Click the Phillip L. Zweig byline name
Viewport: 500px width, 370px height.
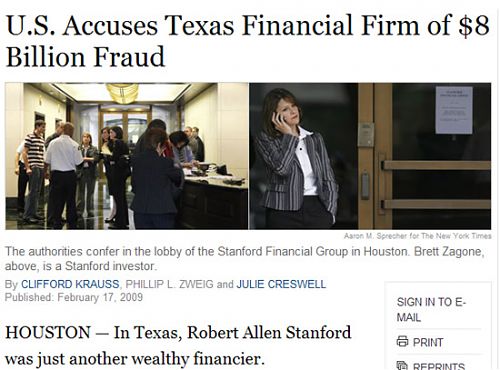click(x=169, y=284)
